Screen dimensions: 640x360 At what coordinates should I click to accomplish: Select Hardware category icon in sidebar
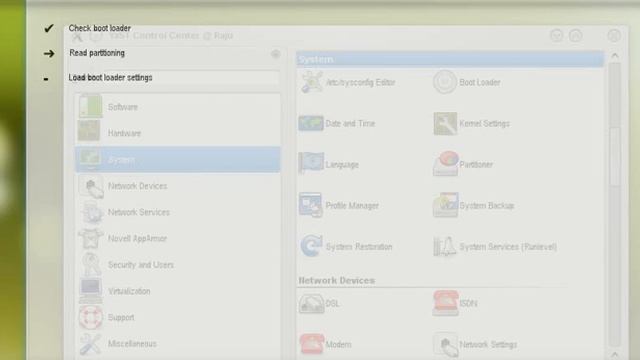[89, 131]
